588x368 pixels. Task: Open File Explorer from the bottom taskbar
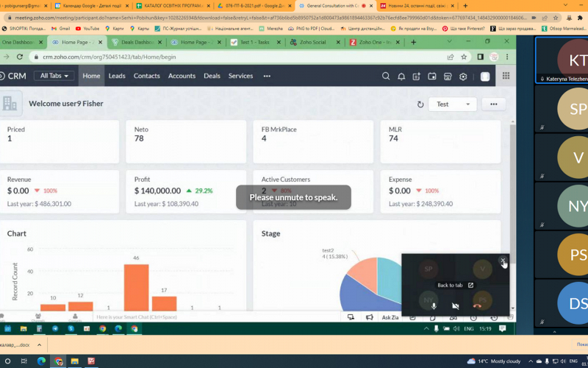point(75,361)
